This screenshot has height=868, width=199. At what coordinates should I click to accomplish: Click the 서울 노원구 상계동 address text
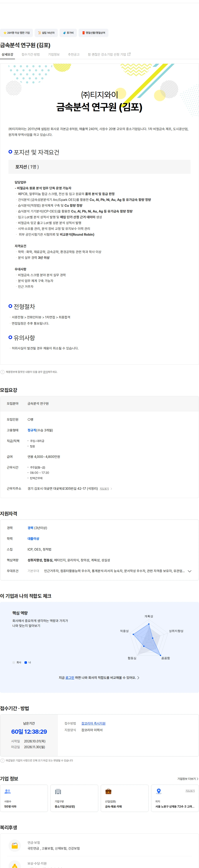pos(175,807)
